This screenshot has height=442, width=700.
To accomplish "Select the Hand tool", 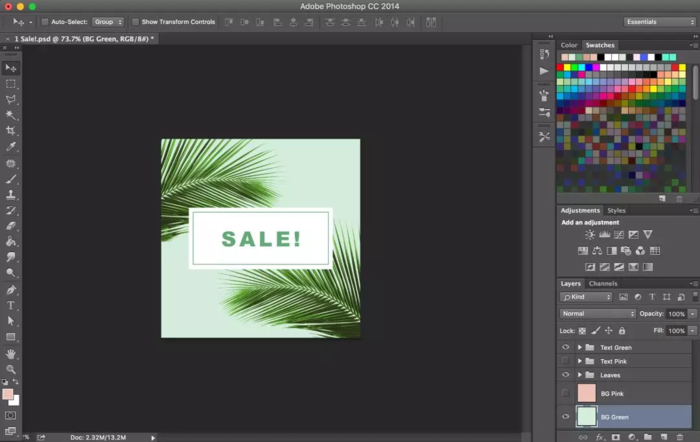I will pyautogui.click(x=11, y=353).
